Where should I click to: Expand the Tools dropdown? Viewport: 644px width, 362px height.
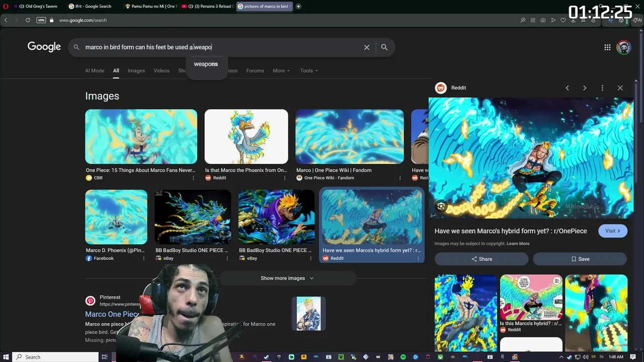click(309, 70)
